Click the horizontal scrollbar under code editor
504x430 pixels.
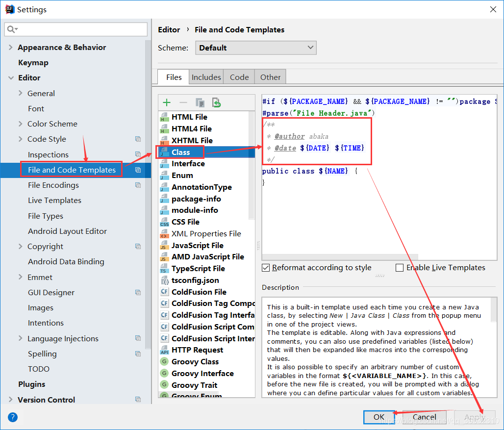(x=340, y=257)
